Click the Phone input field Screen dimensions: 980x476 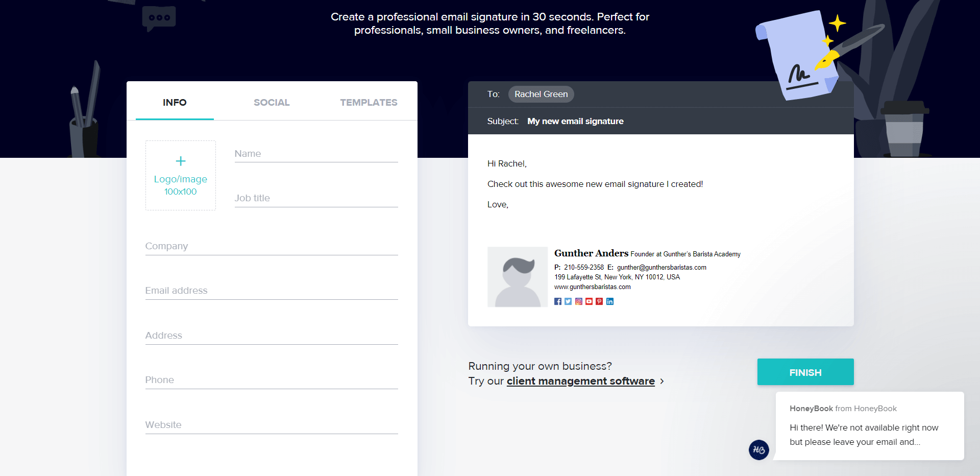pos(272,380)
